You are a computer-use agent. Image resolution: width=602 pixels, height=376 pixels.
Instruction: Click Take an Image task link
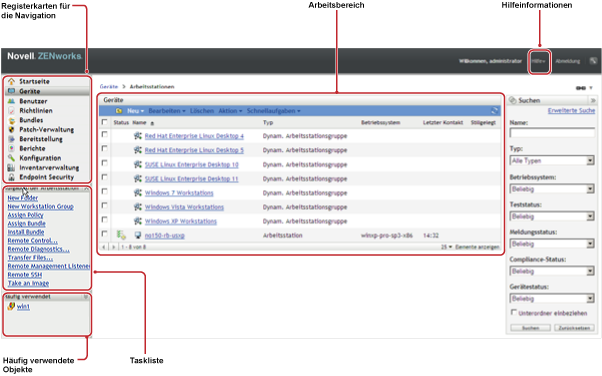(x=28, y=283)
